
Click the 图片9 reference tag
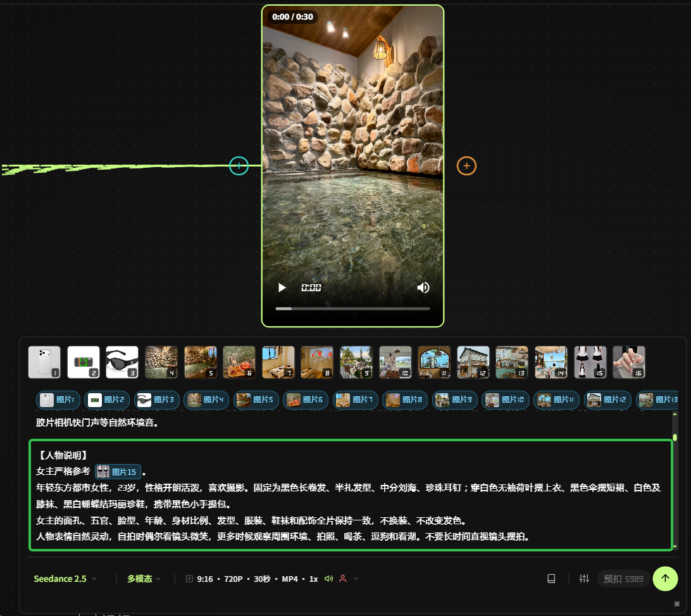[x=455, y=400]
